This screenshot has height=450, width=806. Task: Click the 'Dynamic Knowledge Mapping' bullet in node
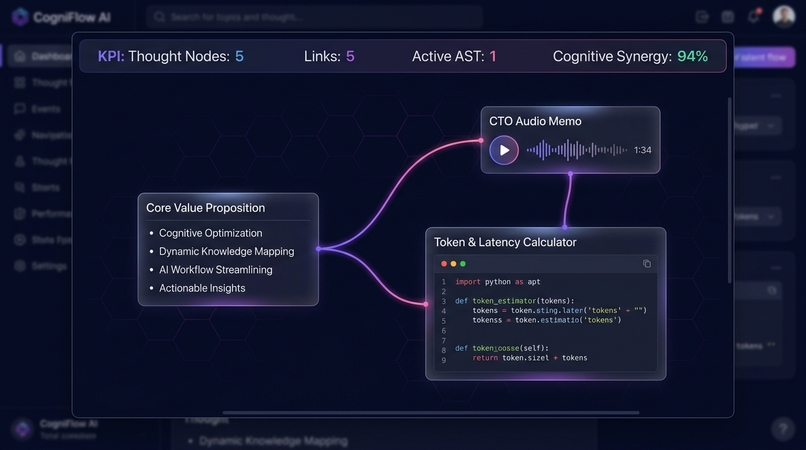click(x=227, y=251)
